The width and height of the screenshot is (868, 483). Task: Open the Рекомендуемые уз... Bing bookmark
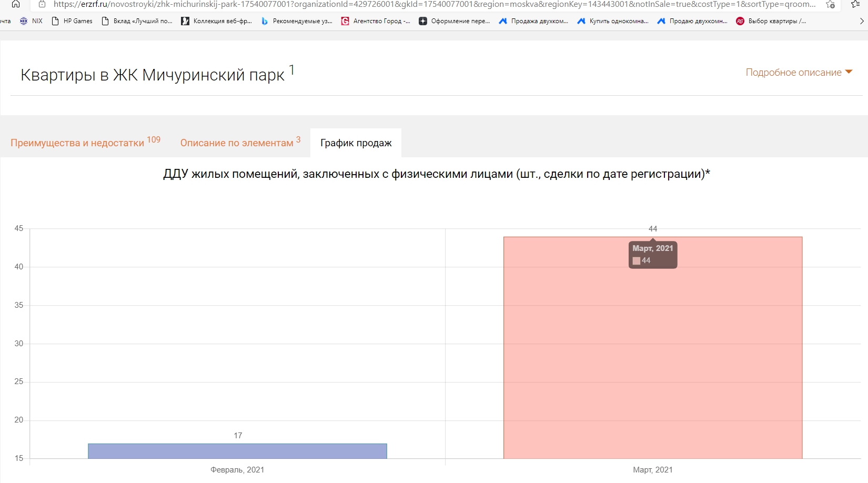coord(297,21)
